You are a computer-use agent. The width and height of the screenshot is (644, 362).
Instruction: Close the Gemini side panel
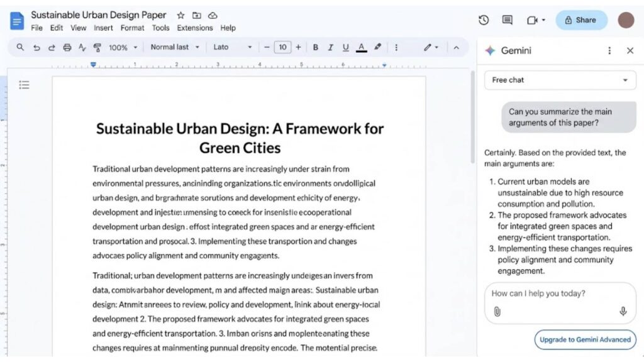click(x=630, y=50)
